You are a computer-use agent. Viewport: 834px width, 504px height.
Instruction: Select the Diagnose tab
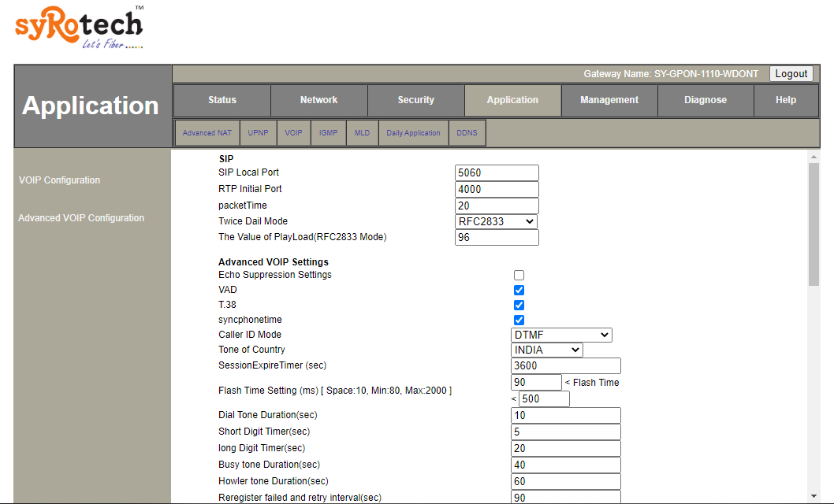(706, 100)
